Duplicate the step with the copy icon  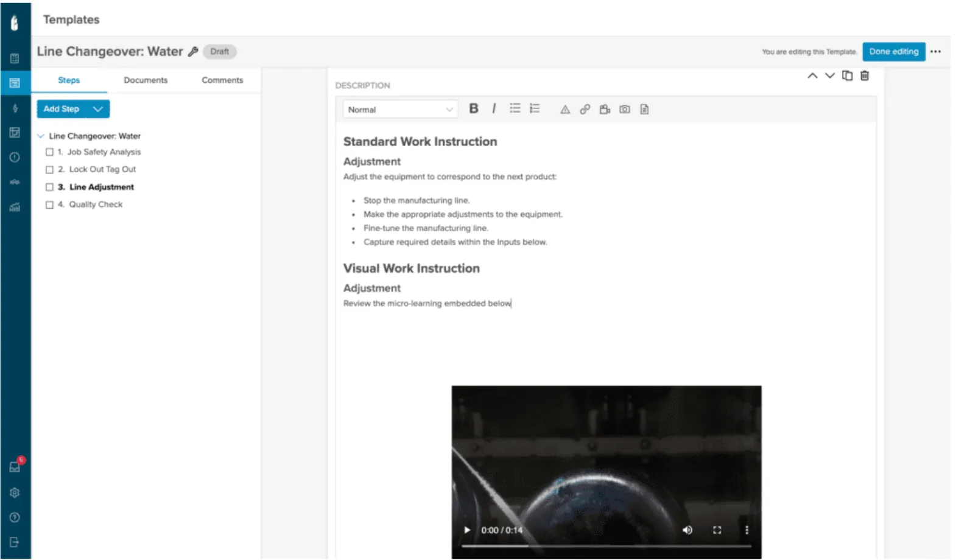[847, 75]
